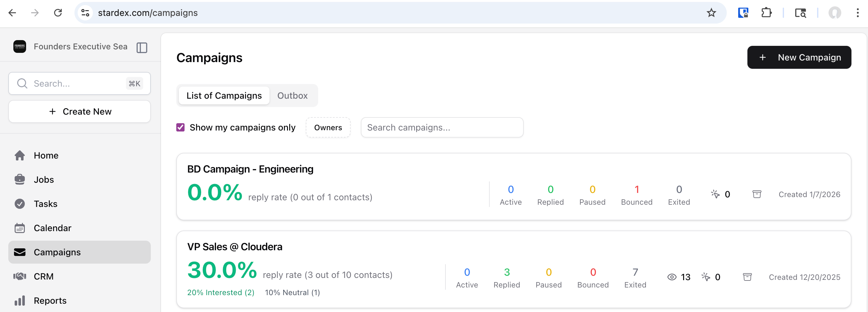Click the Create New button
868x312 pixels.
pyautogui.click(x=79, y=112)
